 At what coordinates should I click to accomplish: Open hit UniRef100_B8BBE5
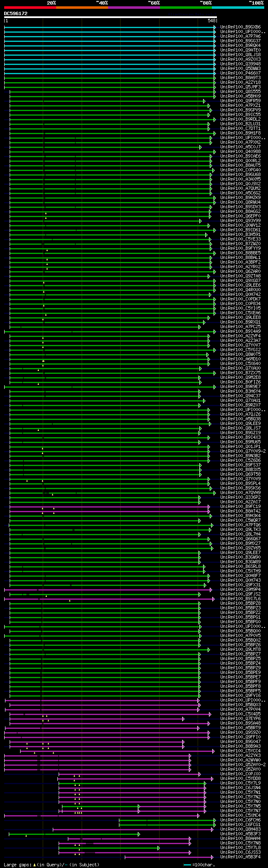pyautogui.click(x=240, y=253)
